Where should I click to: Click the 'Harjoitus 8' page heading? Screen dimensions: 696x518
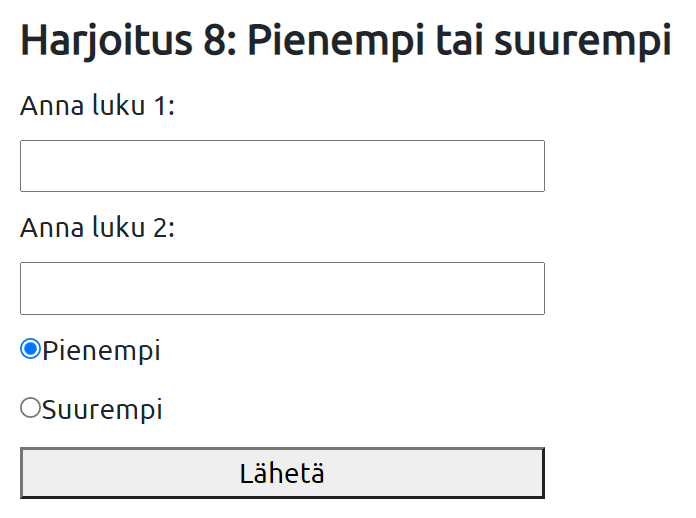pyautogui.click(x=345, y=41)
